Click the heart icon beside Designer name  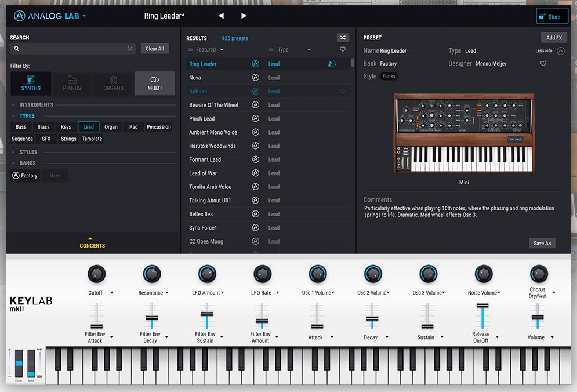click(543, 64)
